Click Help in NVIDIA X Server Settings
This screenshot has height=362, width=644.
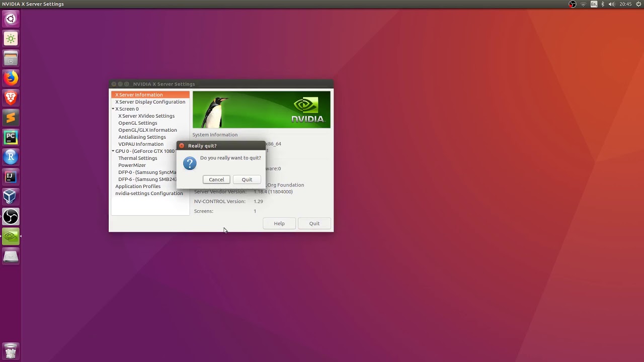(279, 223)
